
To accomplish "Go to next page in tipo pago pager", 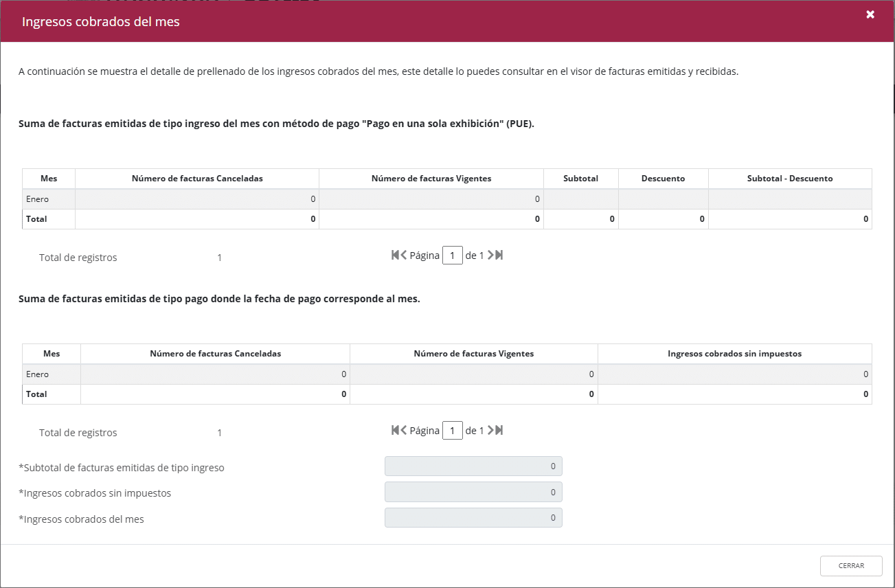I will pos(491,430).
